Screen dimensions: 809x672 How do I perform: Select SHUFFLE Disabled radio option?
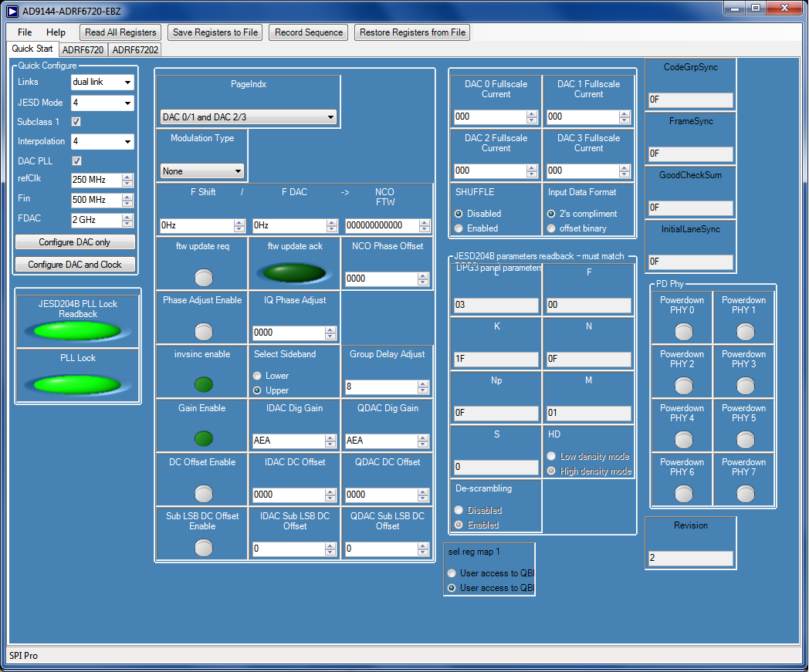click(459, 214)
